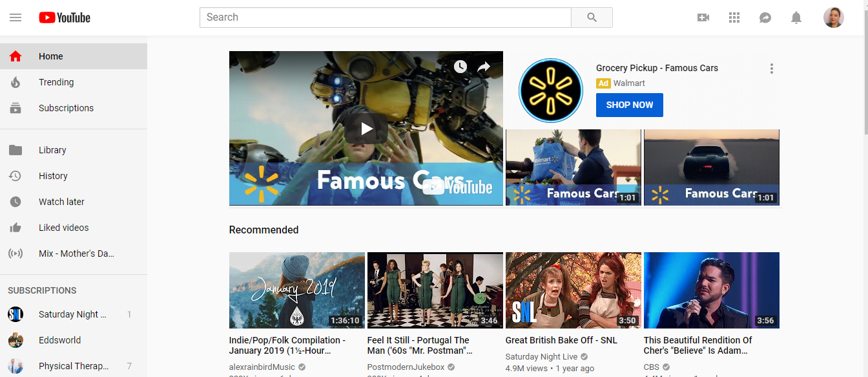The image size is (868, 377).
Task: Click the Walmart advertiser name link
Action: [x=629, y=83]
